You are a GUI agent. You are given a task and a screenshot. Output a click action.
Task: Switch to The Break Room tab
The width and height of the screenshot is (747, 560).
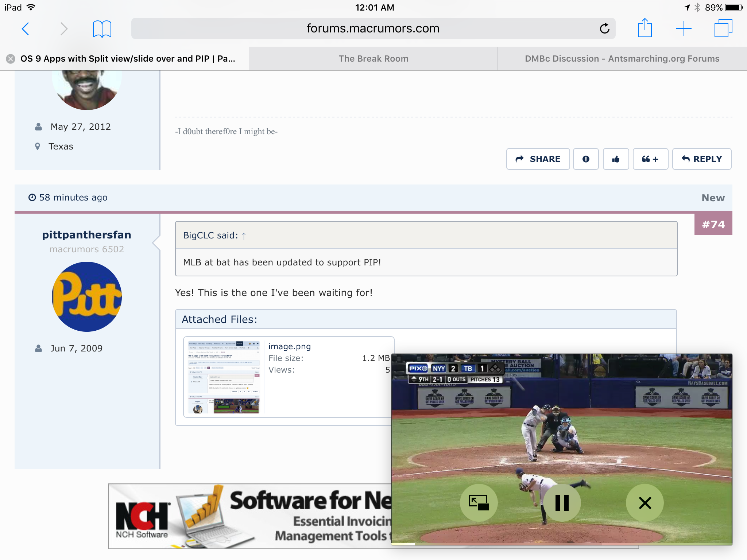(373, 59)
